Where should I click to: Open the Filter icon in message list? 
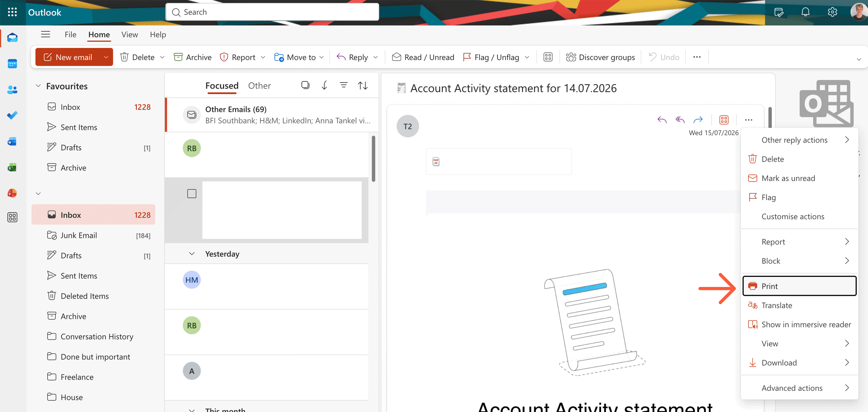pyautogui.click(x=344, y=85)
